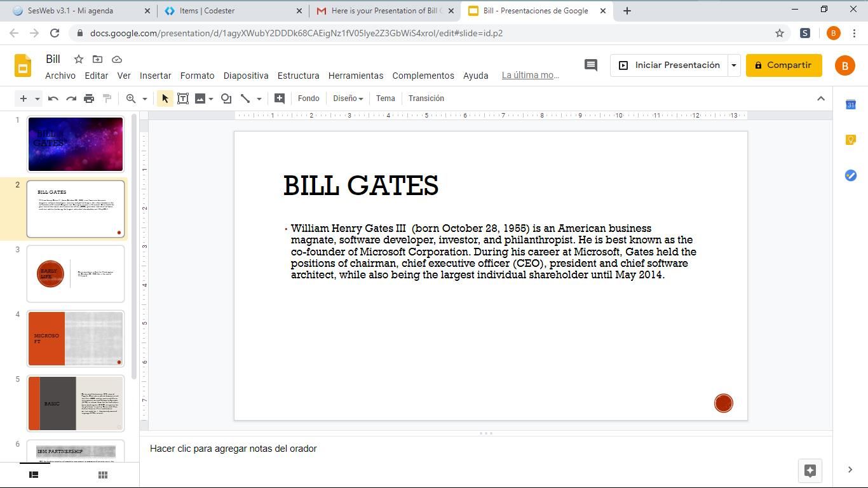This screenshot has height=488, width=868.
Task: Redo the last action
Action: tap(71, 98)
